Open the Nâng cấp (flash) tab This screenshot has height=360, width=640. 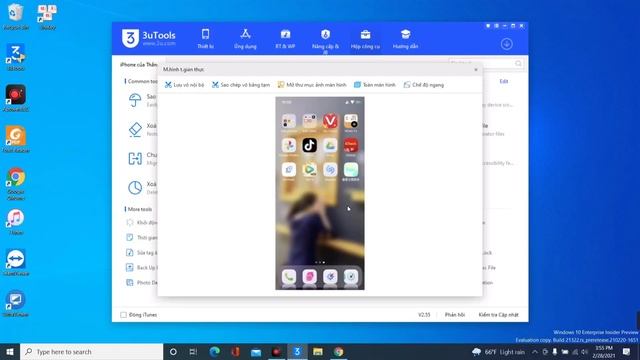[x=325, y=40]
